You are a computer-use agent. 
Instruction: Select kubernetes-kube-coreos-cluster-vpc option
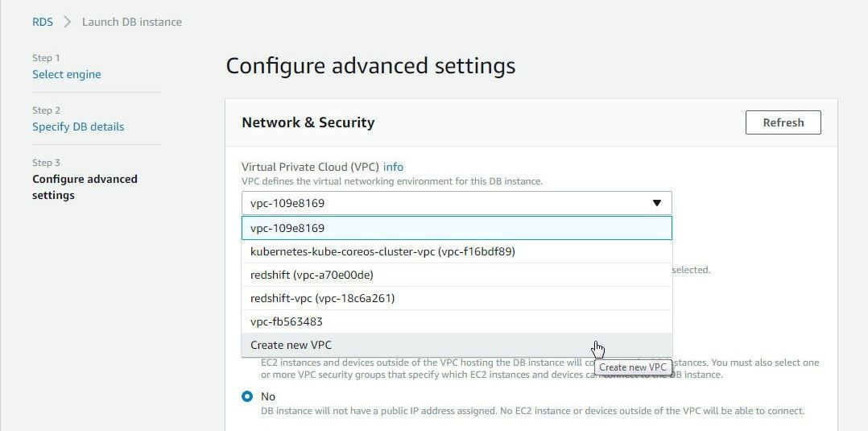click(x=457, y=251)
